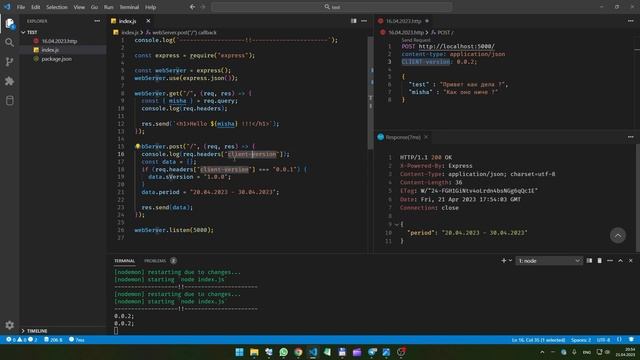This screenshot has width=640, height=360.
Task: Split the terminal panel
Action: (589, 260)
